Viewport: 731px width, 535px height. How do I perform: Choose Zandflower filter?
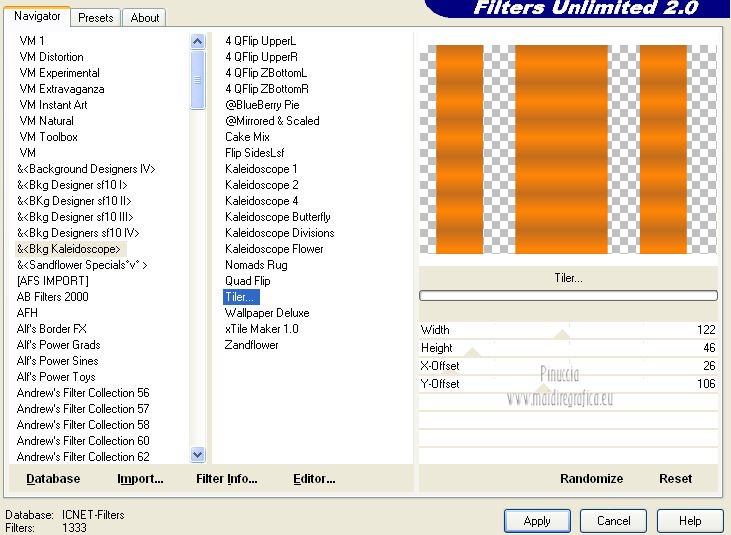coord(251,345)
